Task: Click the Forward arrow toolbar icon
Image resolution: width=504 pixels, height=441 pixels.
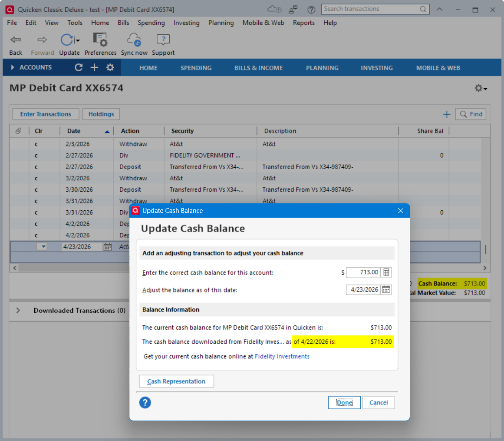Action: (x=42, y=40)
